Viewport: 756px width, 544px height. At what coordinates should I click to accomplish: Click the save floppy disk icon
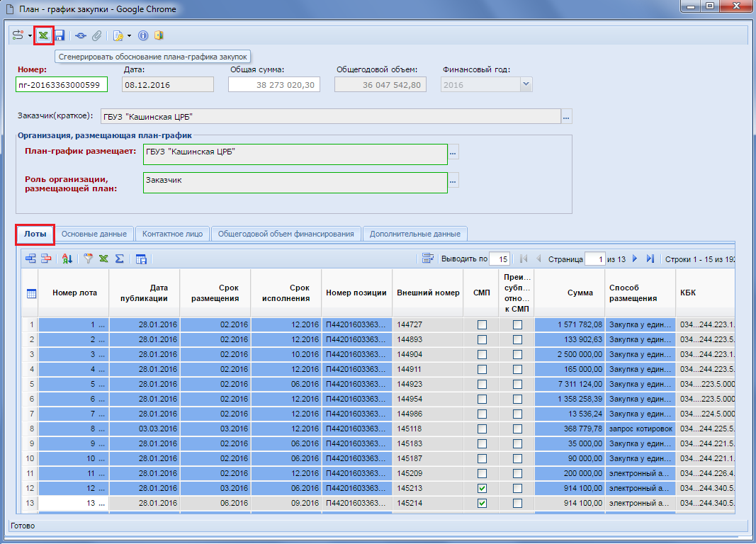pyautogui.click(x=60, y=35)
